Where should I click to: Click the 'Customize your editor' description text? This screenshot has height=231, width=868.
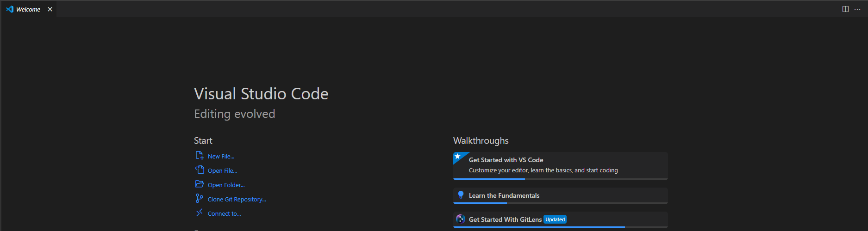pos(543,170)
